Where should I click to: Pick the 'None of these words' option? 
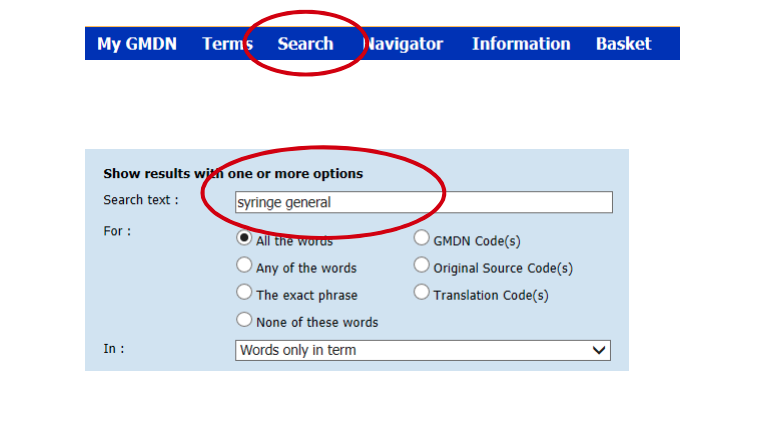pyautogui.click(x=244, y=320)
